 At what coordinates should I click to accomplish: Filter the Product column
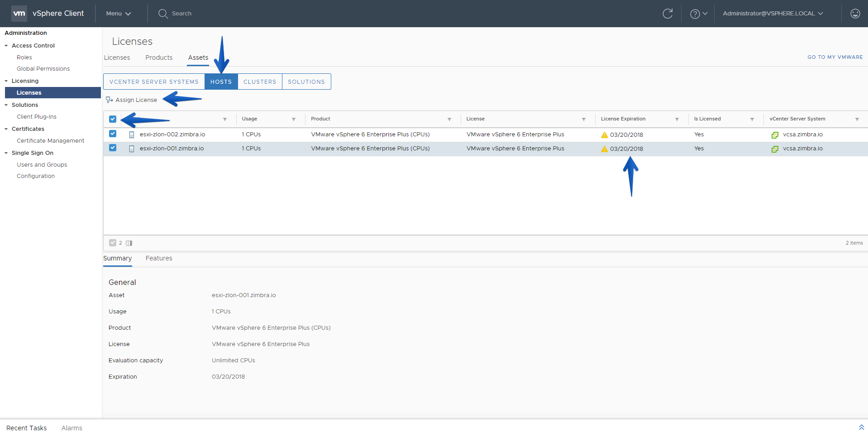click(x=449, y=119)
